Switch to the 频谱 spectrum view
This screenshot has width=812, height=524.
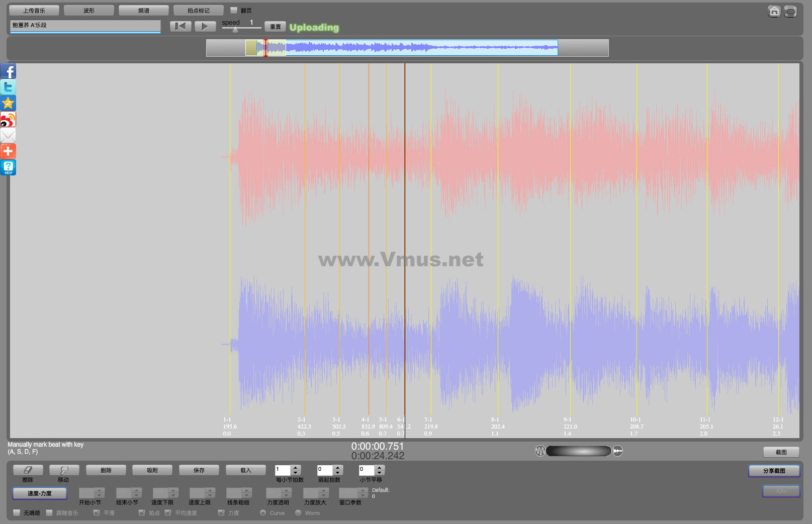[x=144, y=11]
